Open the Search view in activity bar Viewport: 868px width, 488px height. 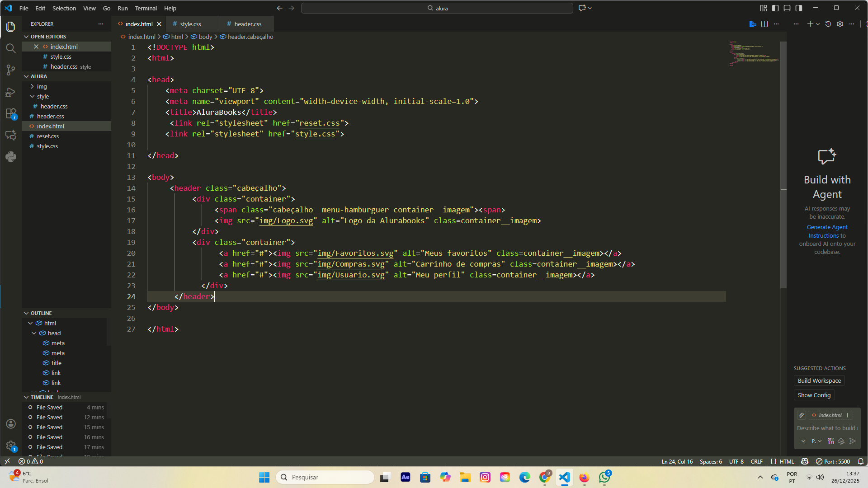click(11, 48)
